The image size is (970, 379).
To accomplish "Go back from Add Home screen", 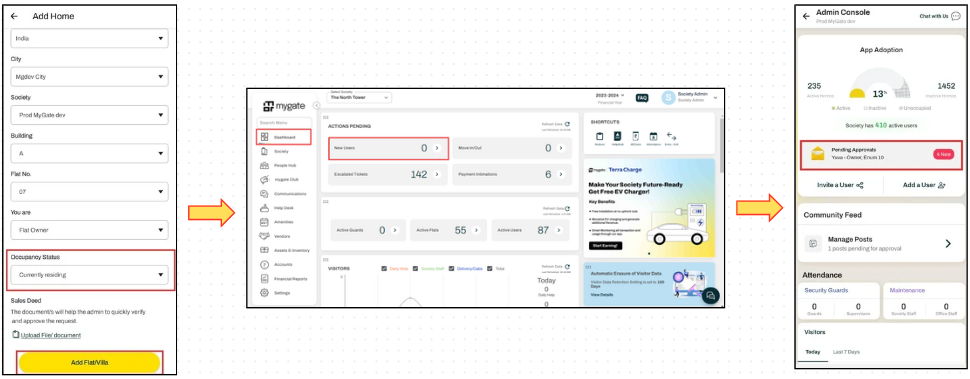I will click(x=14, y=17).
